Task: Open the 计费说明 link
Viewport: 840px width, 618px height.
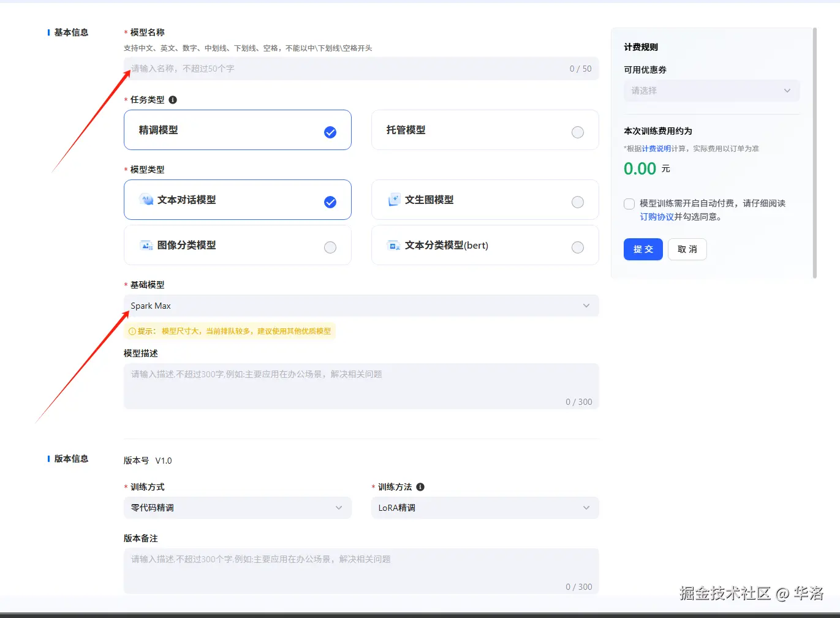Action: pos(656,149)
